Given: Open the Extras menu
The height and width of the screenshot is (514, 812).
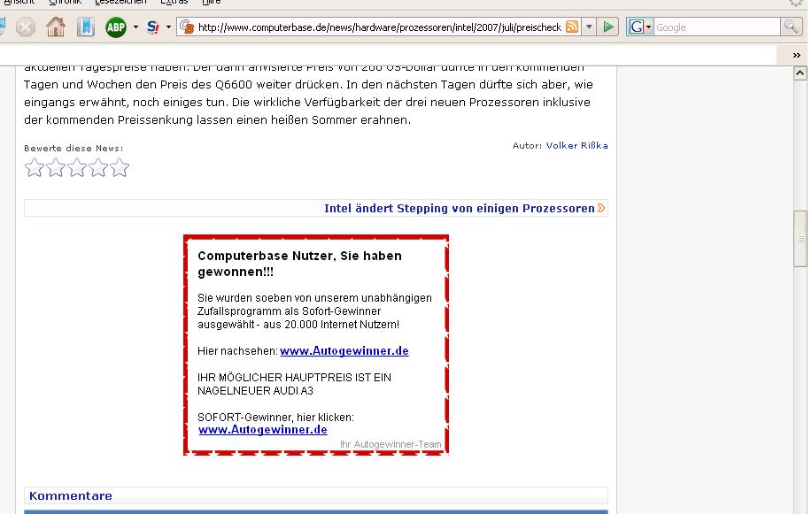Looking at the screenshot, I should pyautogui.click(x=174, y=2).
